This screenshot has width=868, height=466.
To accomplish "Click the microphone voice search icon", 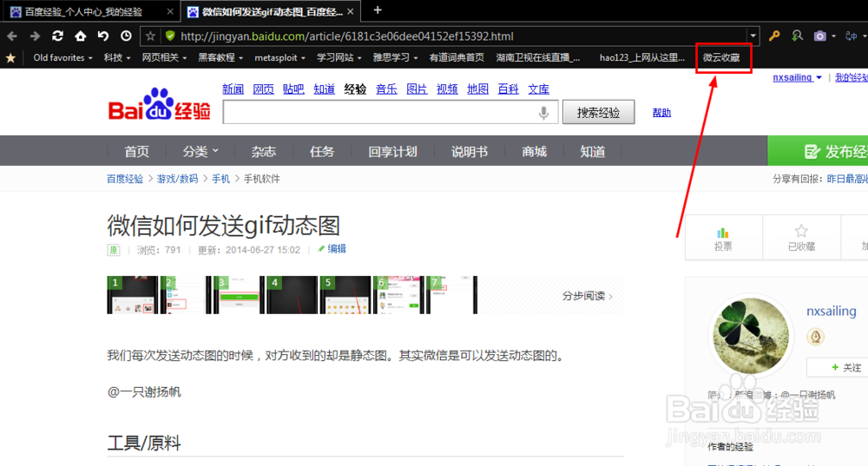I will (544, 112).
